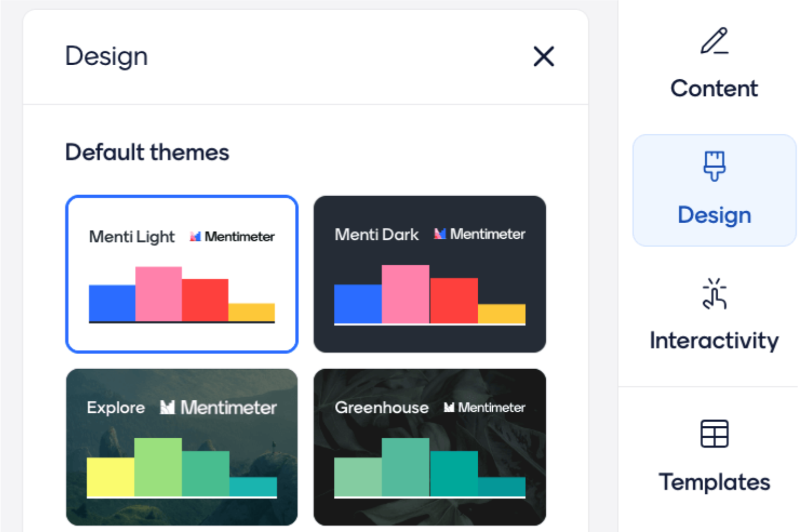Click the Templates label in the sidebar

[x=714, y=482]
